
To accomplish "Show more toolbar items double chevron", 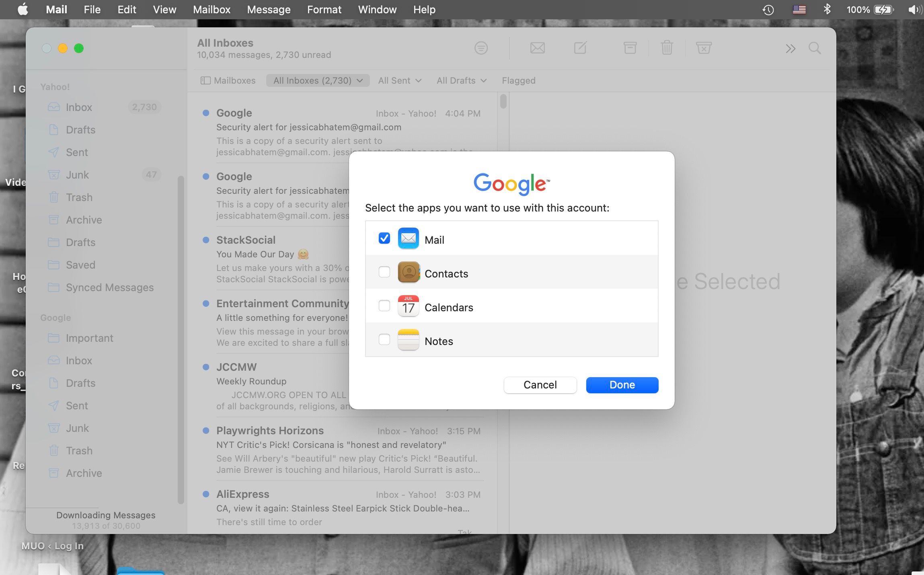I will pos(790,49).
